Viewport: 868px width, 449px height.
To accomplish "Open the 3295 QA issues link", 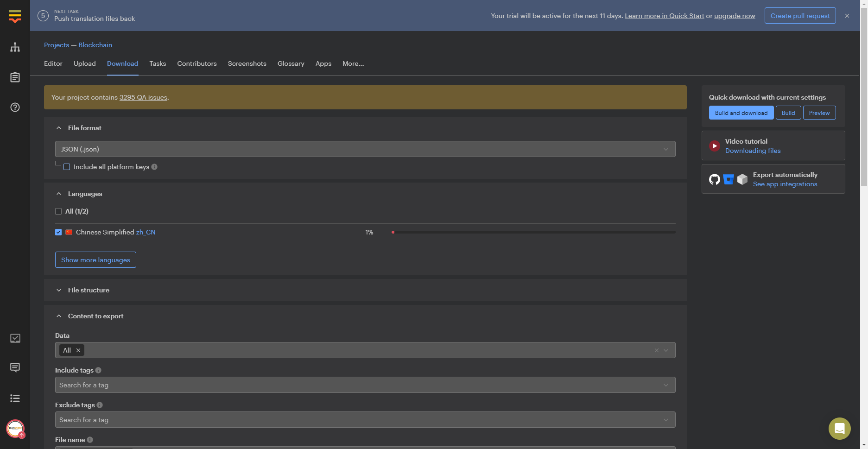I will coord(143,97).
